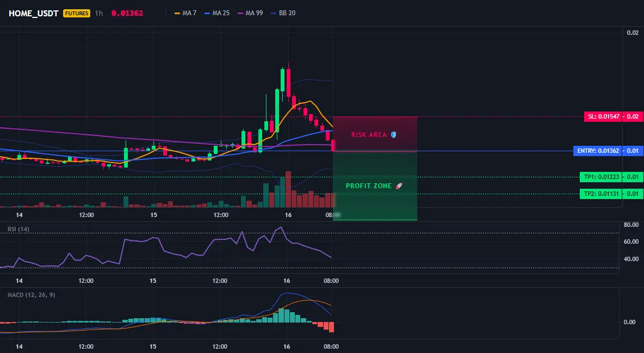The image size is (644, 353).
Task: Click the yellow FUTURES badge
Action: (76, 13)
